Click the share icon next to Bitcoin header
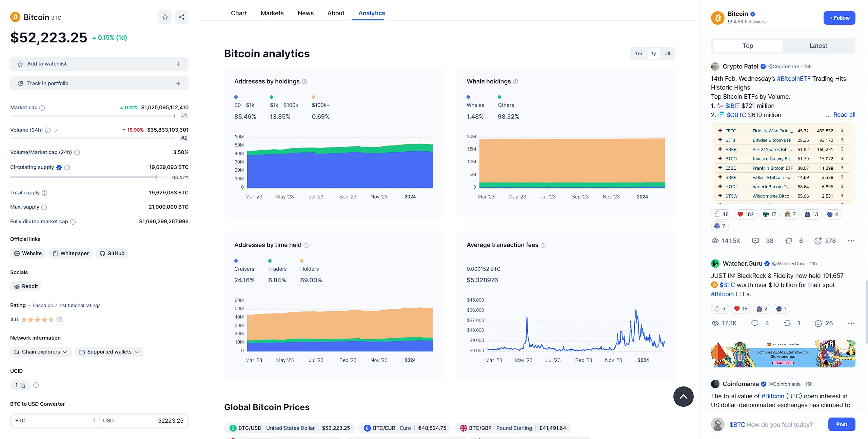Viewport: 868px width, 439px height. point(182,17)
